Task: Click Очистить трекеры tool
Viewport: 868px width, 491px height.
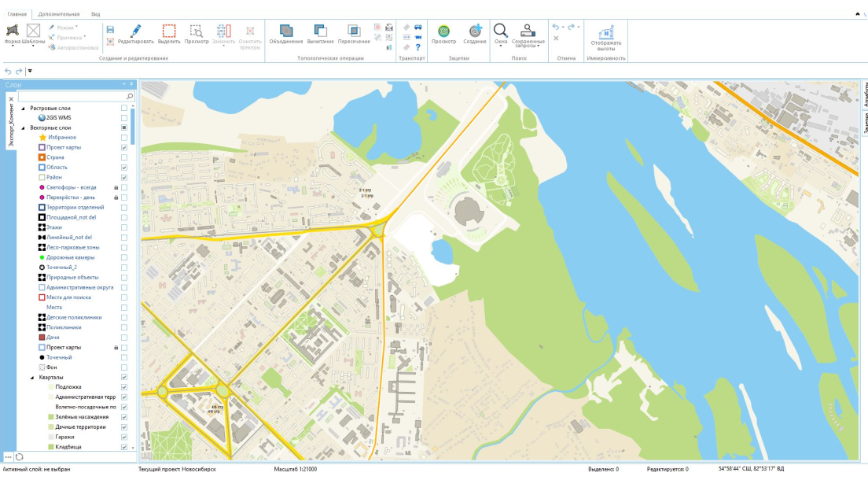Action: (x=250, y=36)
